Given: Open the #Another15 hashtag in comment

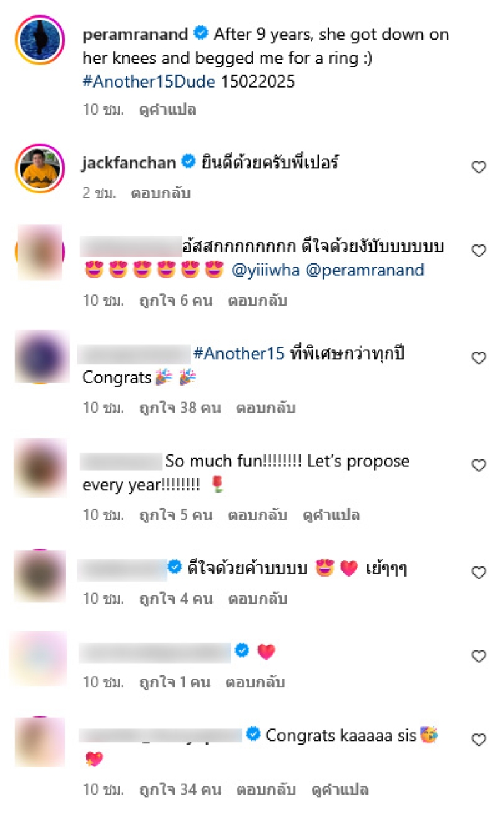Looking at the screenshot, I should [239, 353].
